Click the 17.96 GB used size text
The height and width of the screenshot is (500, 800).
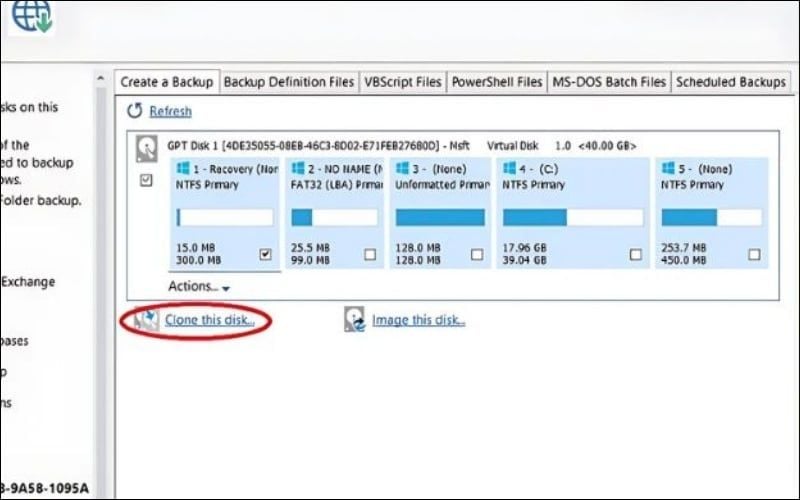pos(524,248)
